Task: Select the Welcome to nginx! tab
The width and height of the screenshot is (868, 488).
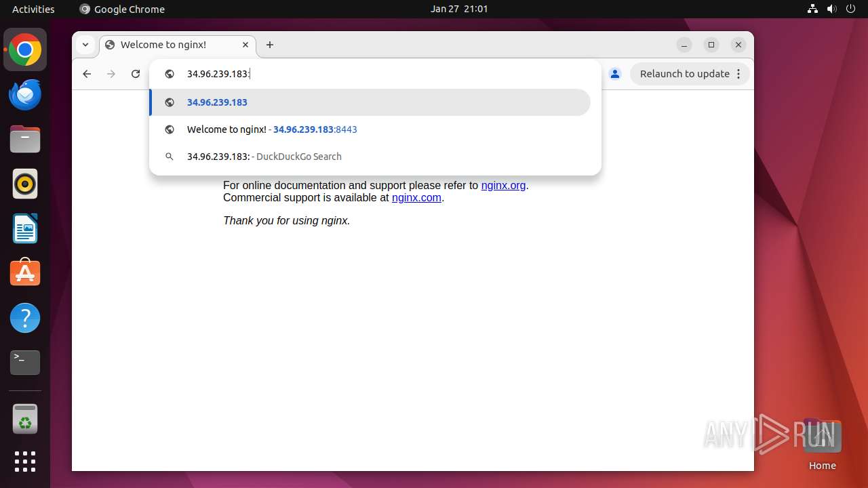Action: pyautogui.click(x=178, y=45)
